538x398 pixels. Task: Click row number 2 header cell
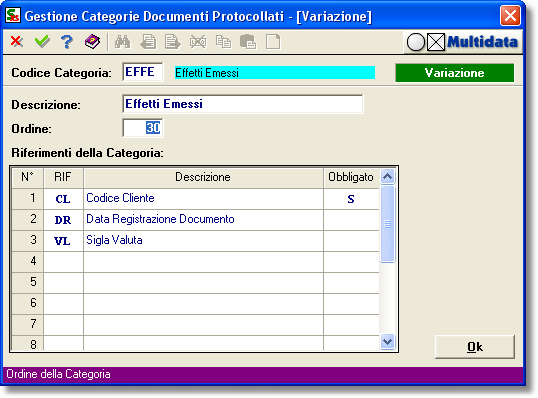coord(27,220)
